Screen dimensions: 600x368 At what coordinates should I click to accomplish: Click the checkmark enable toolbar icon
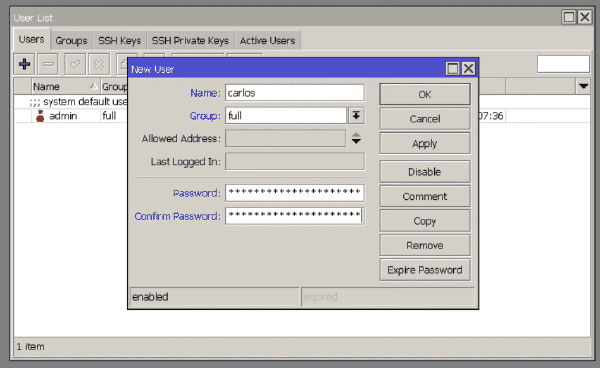(x=75, y=64)
